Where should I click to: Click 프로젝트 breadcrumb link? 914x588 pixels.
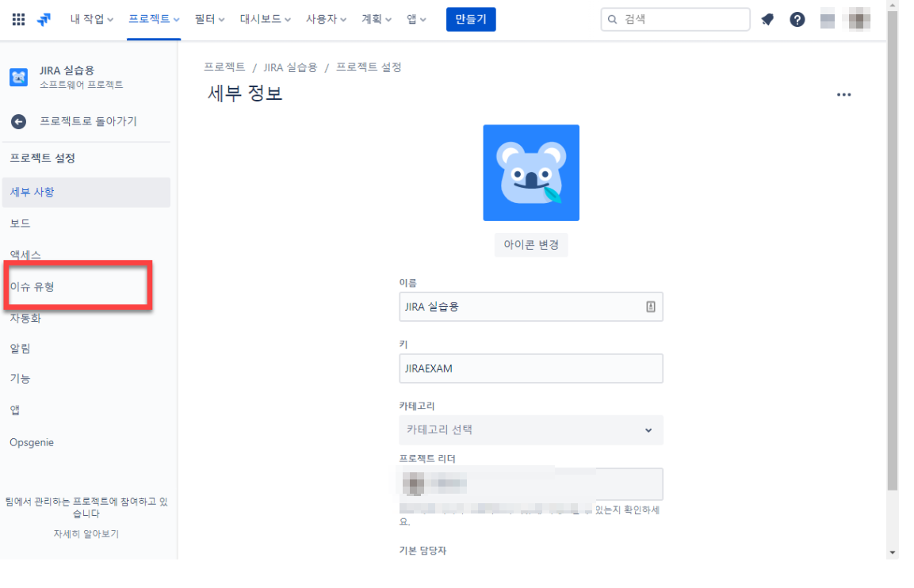224,67
